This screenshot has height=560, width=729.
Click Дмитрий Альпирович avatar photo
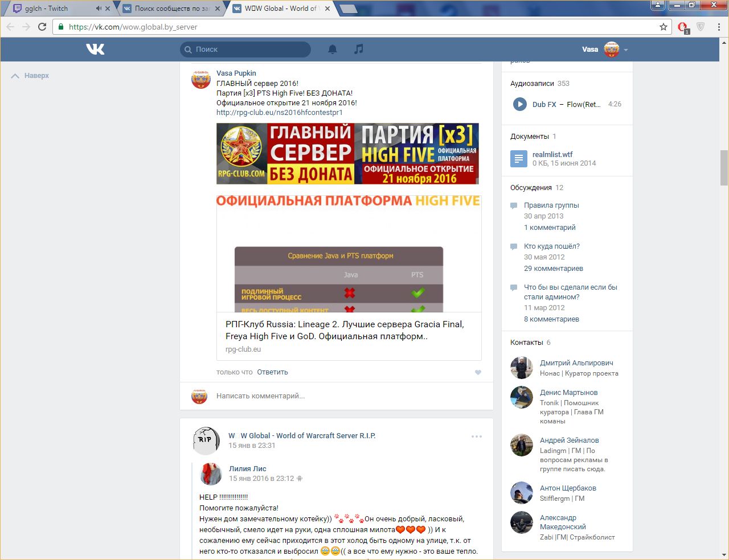tap(521, 368)
